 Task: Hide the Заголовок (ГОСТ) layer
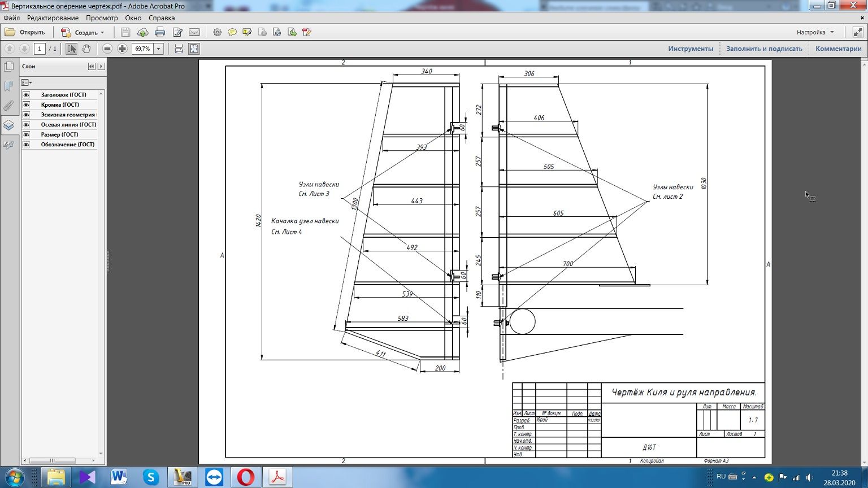[x=26, y=95]
